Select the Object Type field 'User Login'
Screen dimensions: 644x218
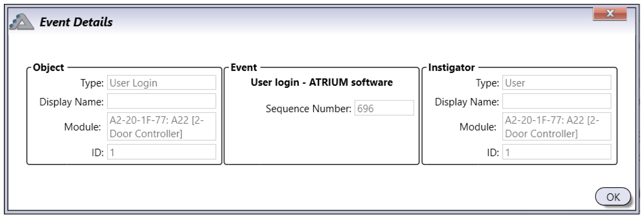pos(162,83)
